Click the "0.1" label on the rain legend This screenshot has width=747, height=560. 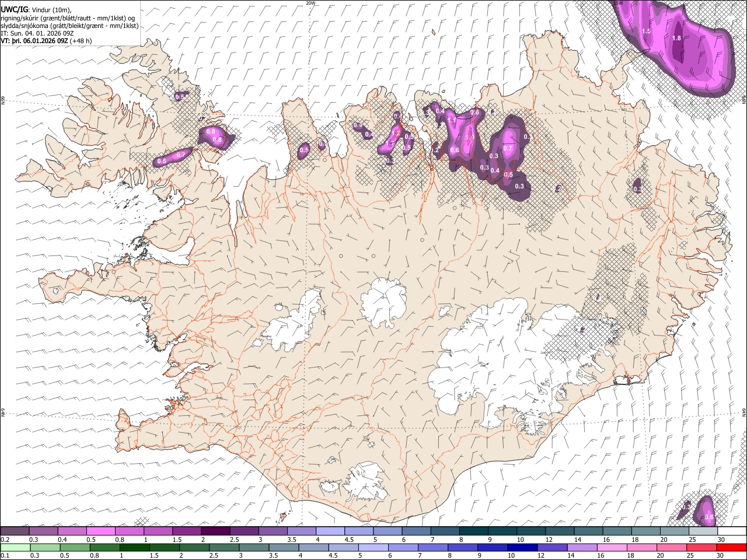pyautogui.click(x=5, y=556)
